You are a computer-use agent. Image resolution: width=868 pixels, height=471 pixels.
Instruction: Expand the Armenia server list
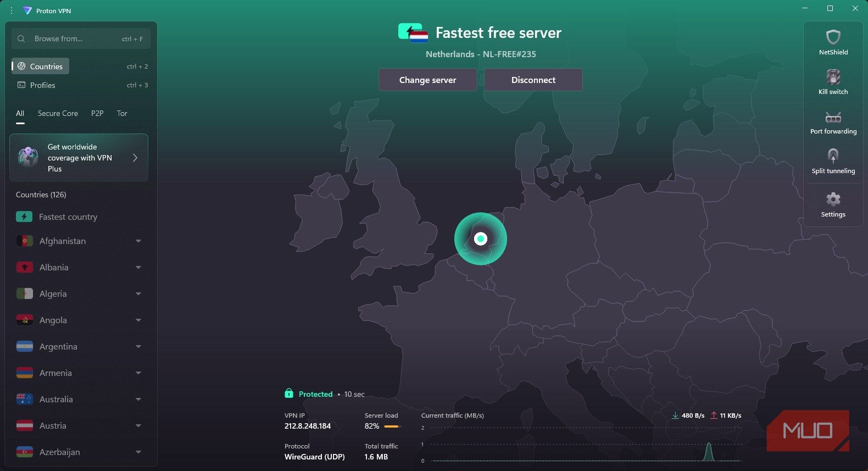click(x=138, y=373)
